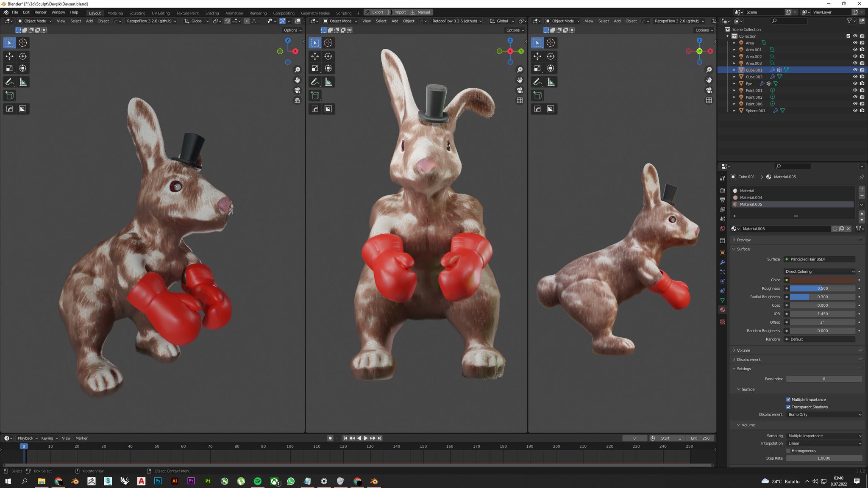This screenshot has height=488, width=868.
Task: Open the Render menu
Action: 40,12
